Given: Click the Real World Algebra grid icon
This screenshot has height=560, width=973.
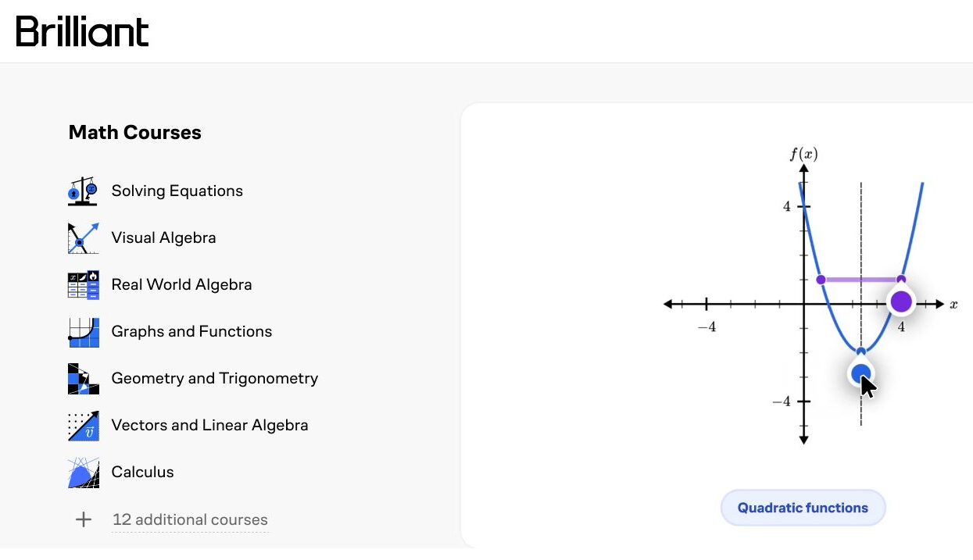Looking at the screenshot, I should [x=83, y=285].
